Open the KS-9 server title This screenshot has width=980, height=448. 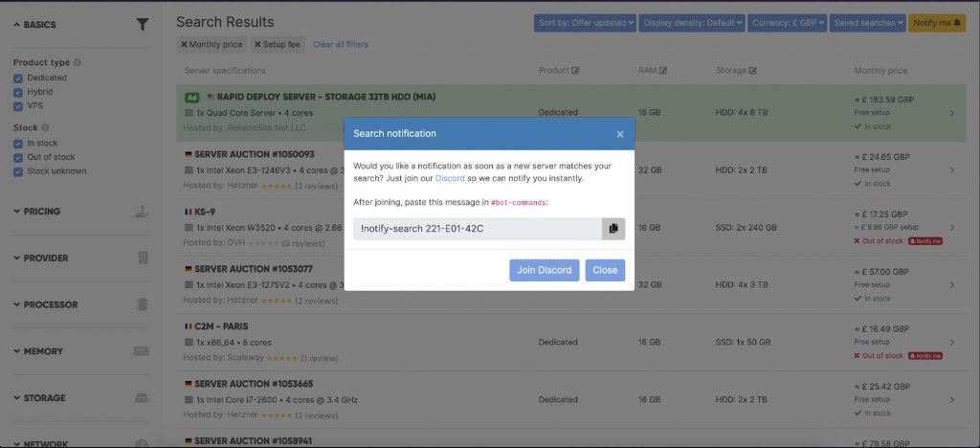[x=205, y=212]
